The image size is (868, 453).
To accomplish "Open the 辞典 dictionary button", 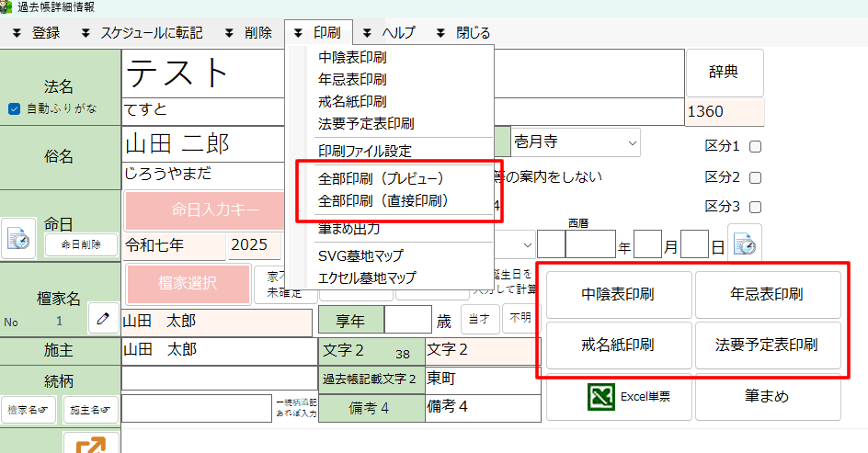I will [x=724, y=73].
